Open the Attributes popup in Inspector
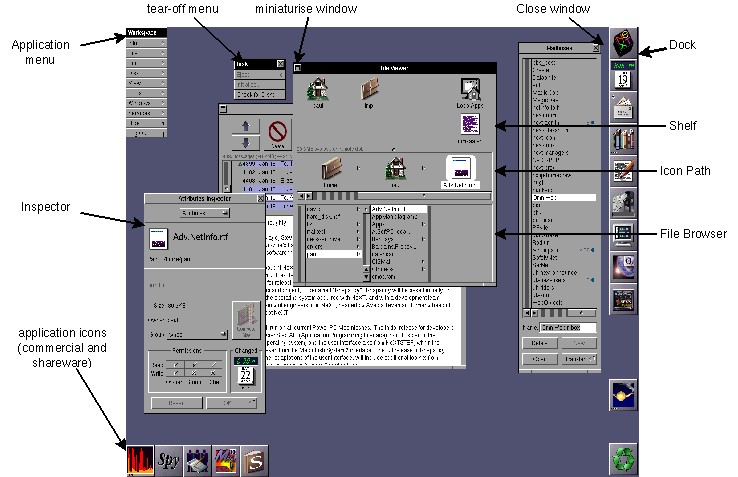The image size is (738, 477). 205,213
